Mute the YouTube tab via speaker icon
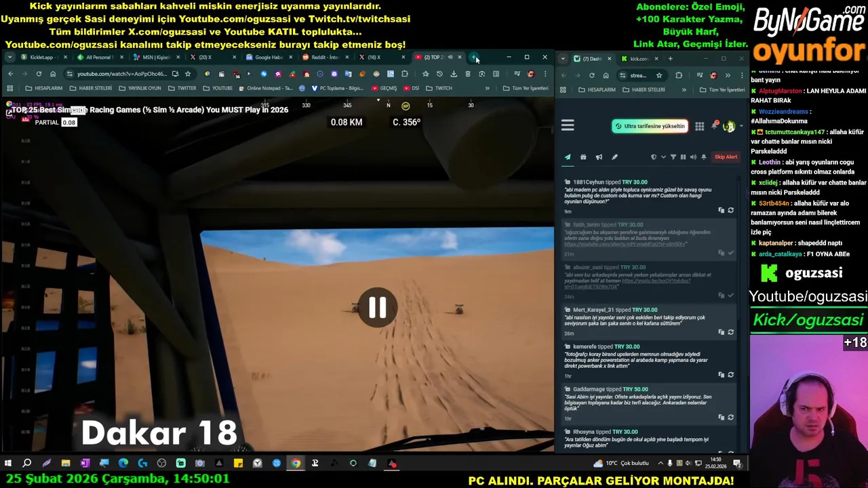Screen dimensions: 868x488 (450, 58)
